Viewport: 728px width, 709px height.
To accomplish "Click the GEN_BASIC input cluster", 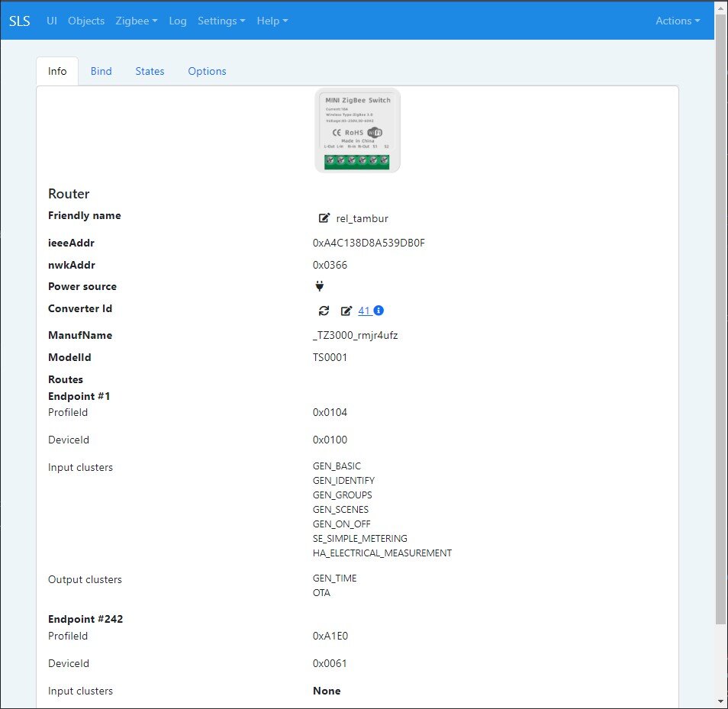I will tap(337, 466).
